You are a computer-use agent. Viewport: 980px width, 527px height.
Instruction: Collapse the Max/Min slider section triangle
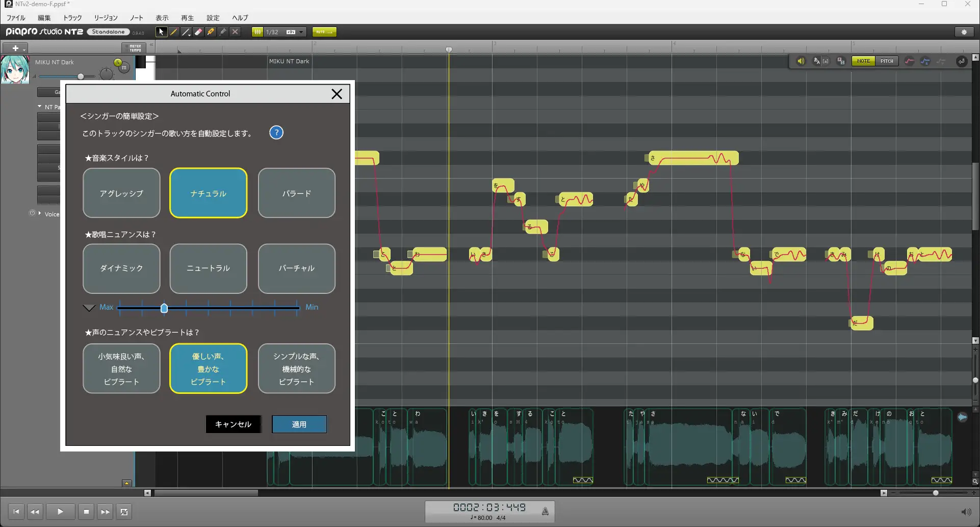coord(89,307)
